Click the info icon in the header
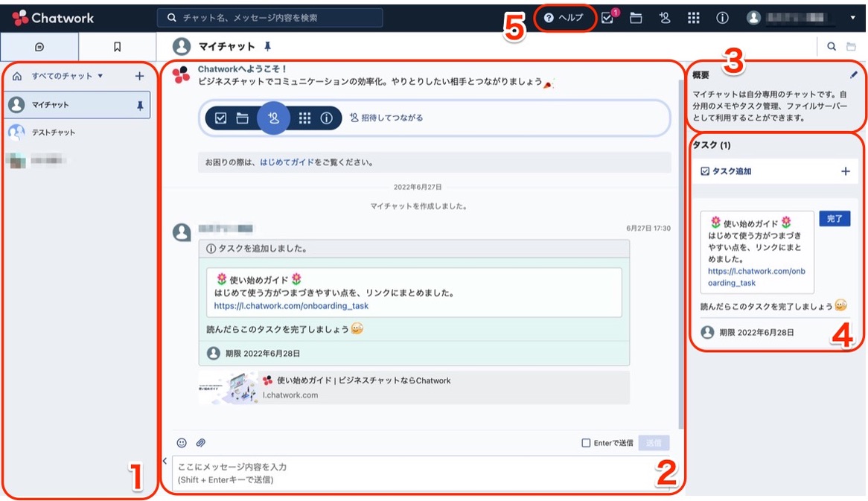Screen dimensions: 868x501 coord(721,18)
